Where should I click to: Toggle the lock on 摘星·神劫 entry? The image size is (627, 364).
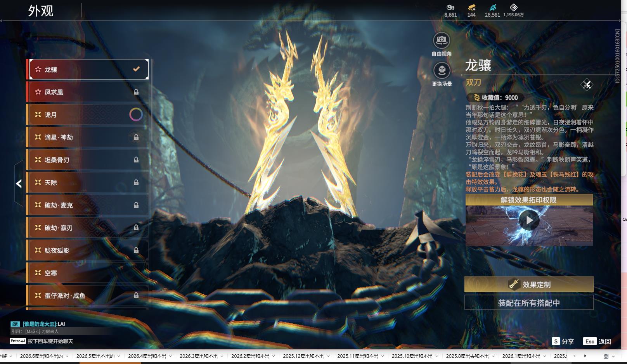click(136, 137)
